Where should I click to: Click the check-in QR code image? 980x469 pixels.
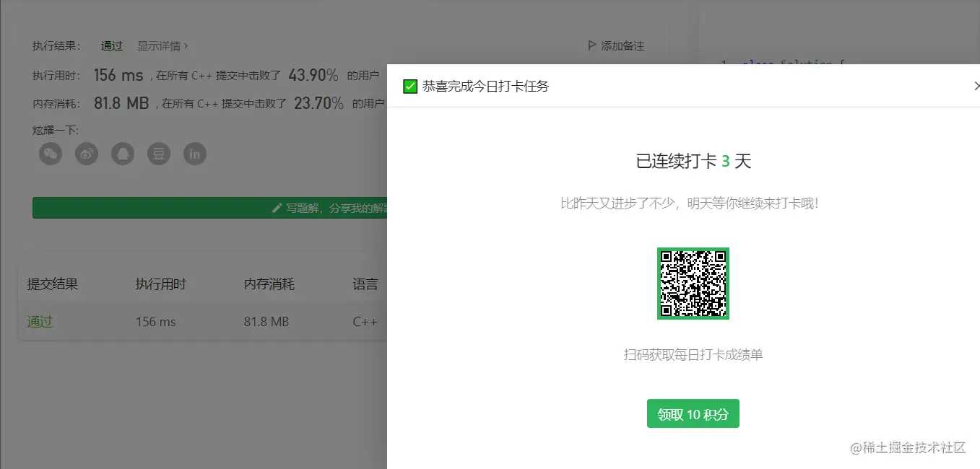[693, 283]
